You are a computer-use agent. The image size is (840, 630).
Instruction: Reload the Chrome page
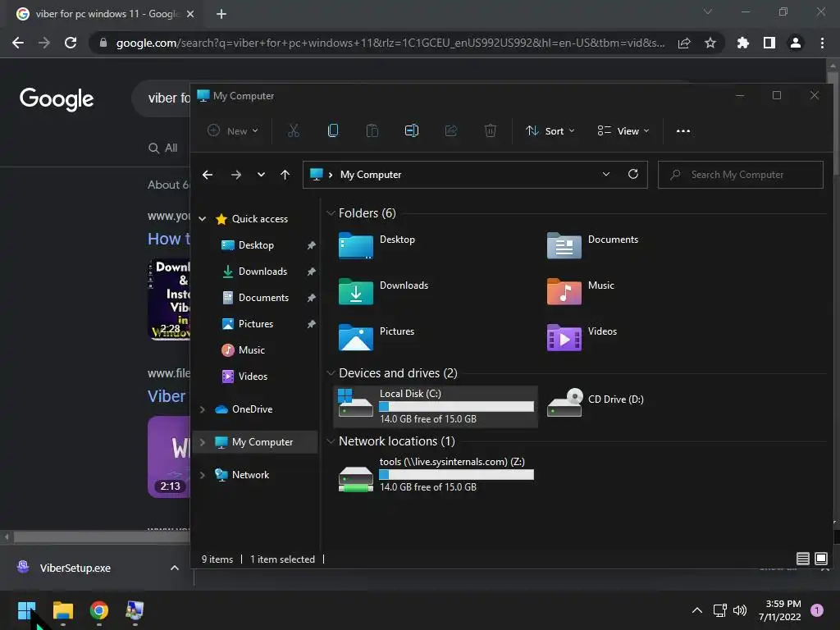click(71, 43)
